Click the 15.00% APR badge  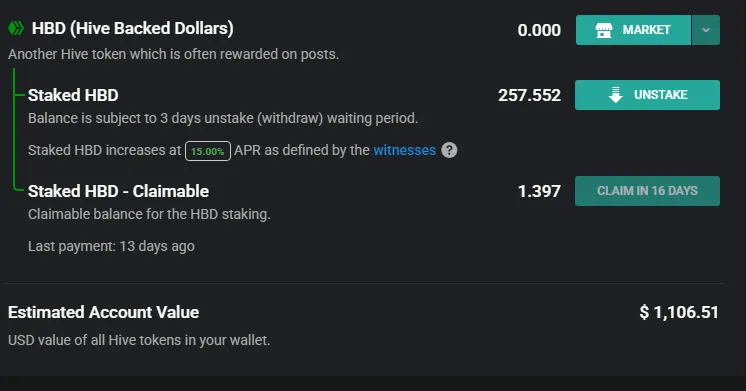point(208,151)
